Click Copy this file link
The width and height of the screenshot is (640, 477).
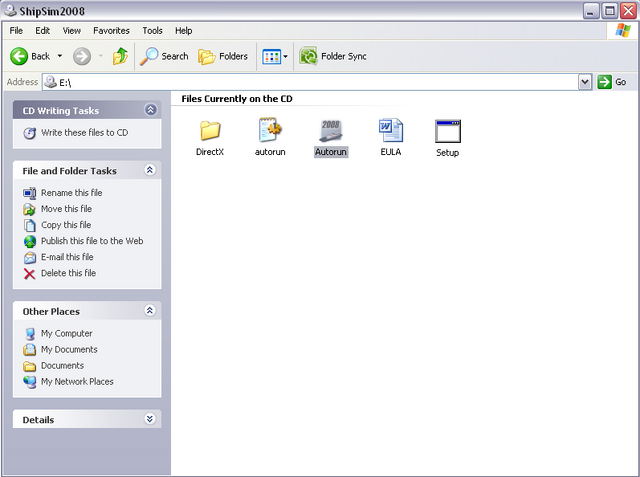coord(66,225)
